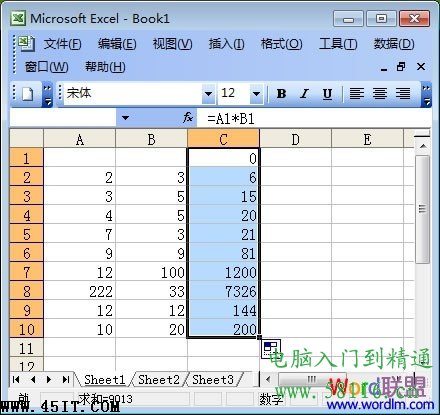Select column D header
Viewport: 440px width, 415px height.
tap(295, 139)
